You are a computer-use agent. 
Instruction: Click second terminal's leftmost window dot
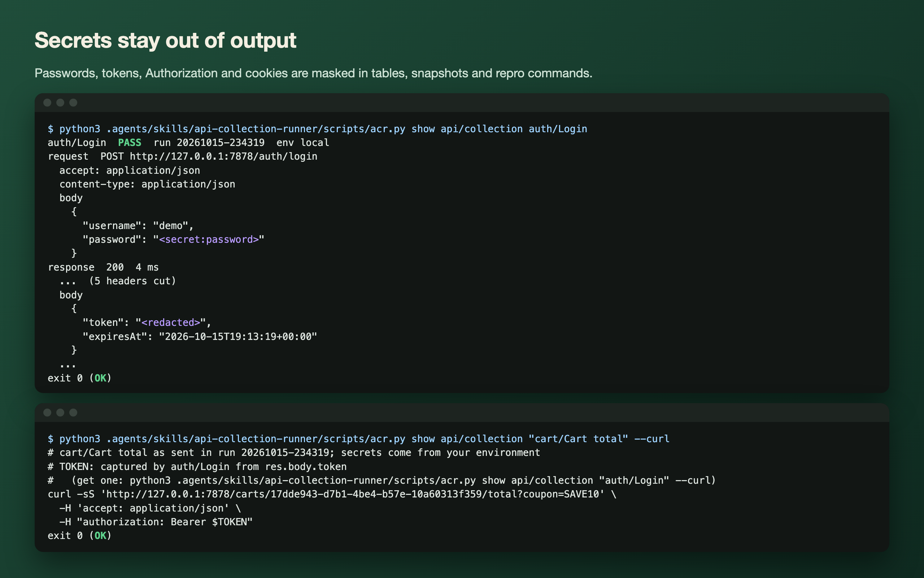coord(47,413)
